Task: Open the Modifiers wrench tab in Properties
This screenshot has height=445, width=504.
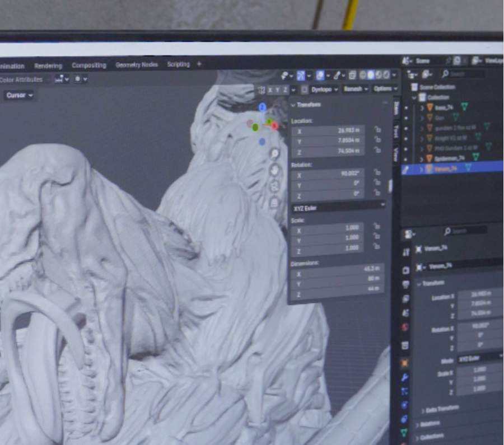Action: [x=405, y=377]
